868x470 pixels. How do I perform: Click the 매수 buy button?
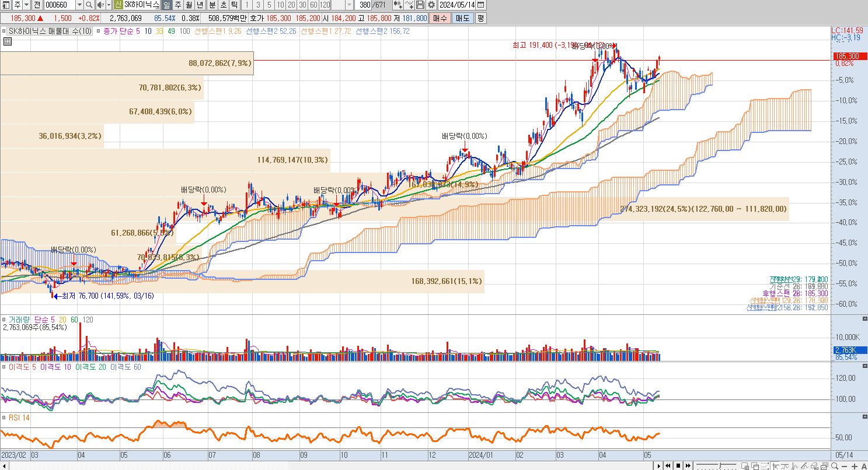click(438, 18)
